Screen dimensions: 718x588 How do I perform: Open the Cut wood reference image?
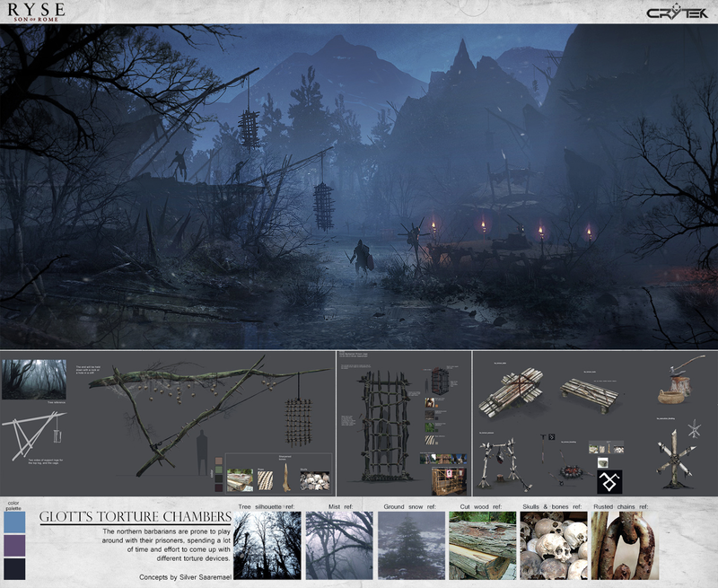pos(483,546)
